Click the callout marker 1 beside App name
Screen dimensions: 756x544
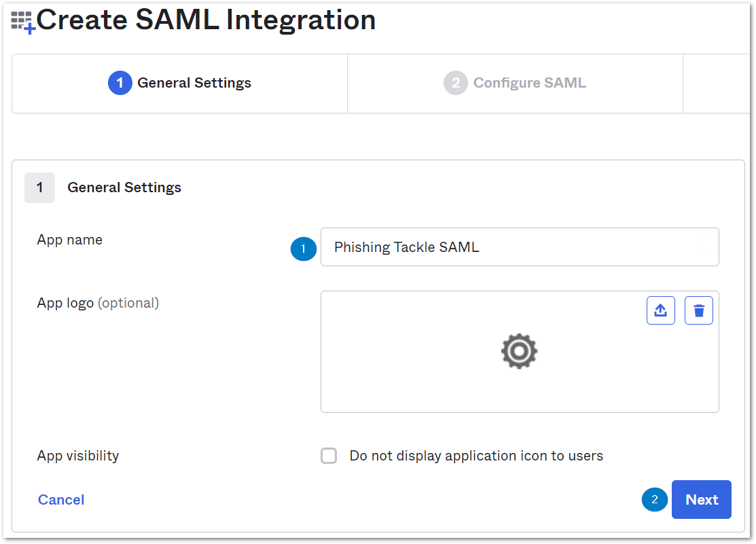304,249
